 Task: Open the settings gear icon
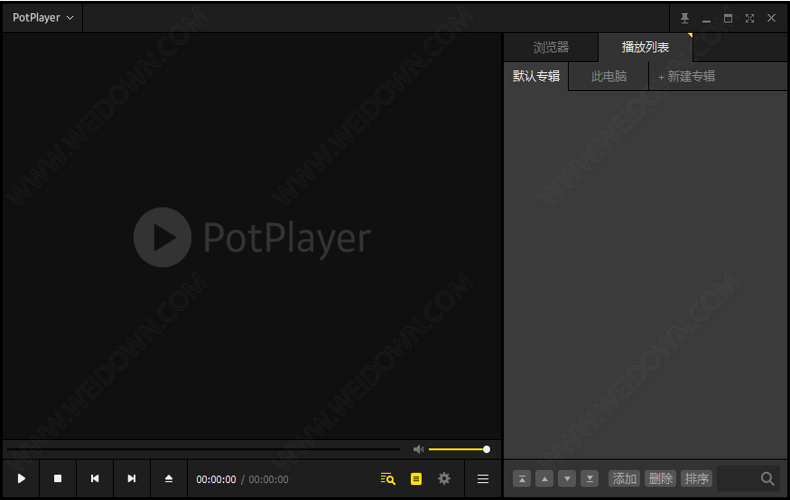(444, 479)
